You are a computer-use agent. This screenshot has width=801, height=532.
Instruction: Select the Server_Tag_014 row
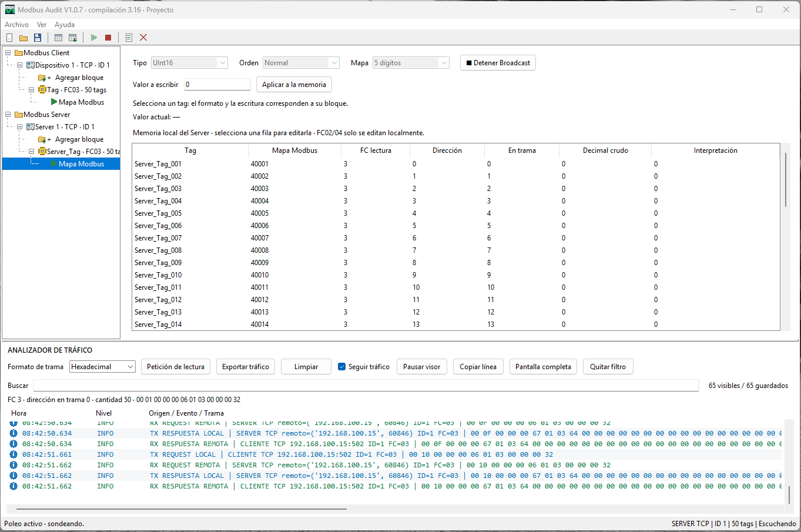(x=456, y=324)
